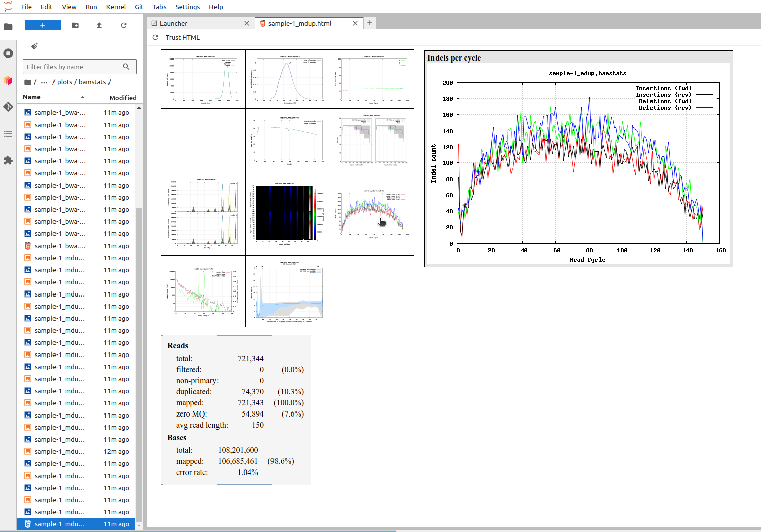761x532 pixels.
Task: Click the Jupyter logo icon
Action: click(x=8, y=7)
